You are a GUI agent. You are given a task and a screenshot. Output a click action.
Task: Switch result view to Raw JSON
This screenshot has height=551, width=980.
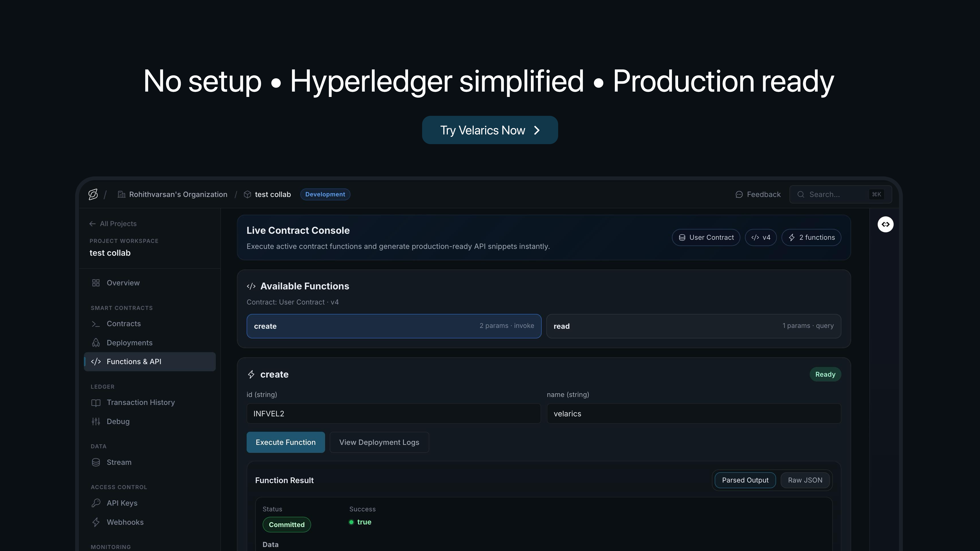click(x=805, y=480)
